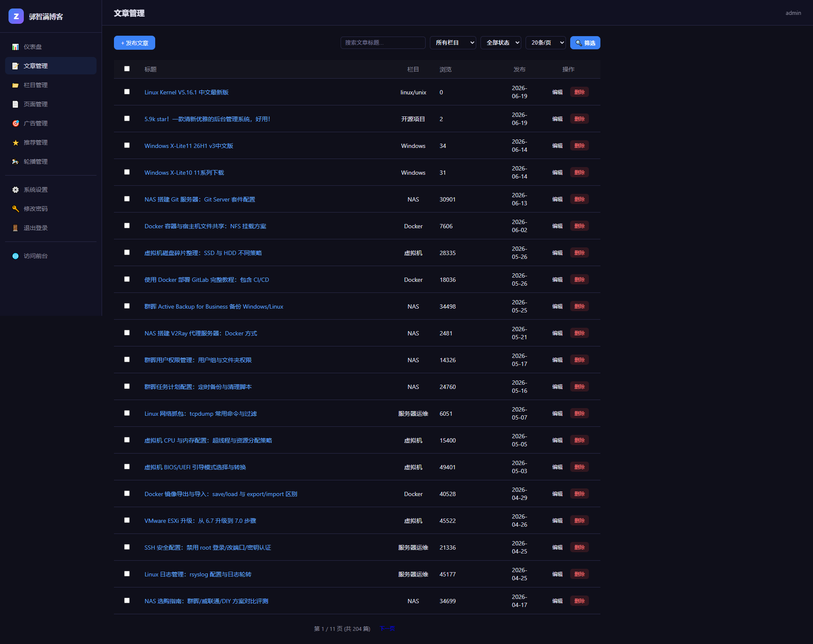Expand the 全部状态 status dropdown

point(501,43)
